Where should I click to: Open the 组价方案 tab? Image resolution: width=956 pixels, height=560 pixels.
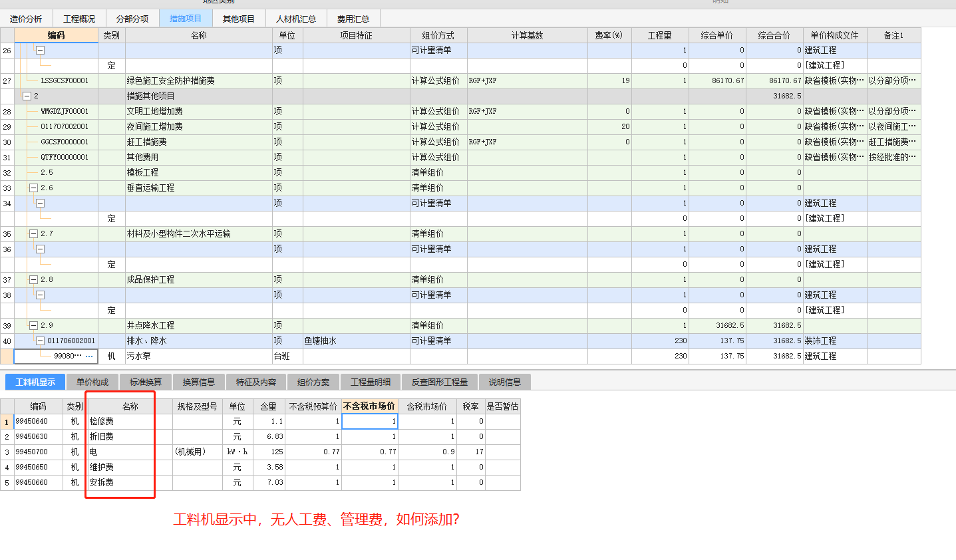(x=313, y=382)
